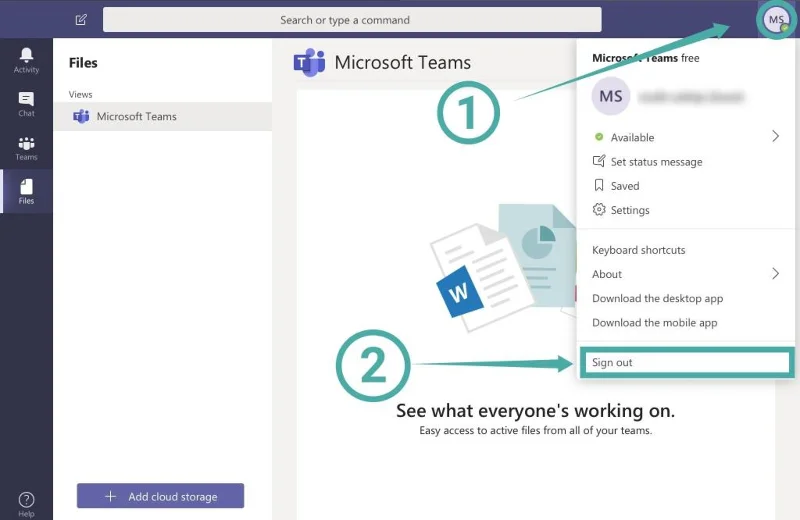Open the Settings menu entry
Viewport: 800px width, 520px height.
686,210
